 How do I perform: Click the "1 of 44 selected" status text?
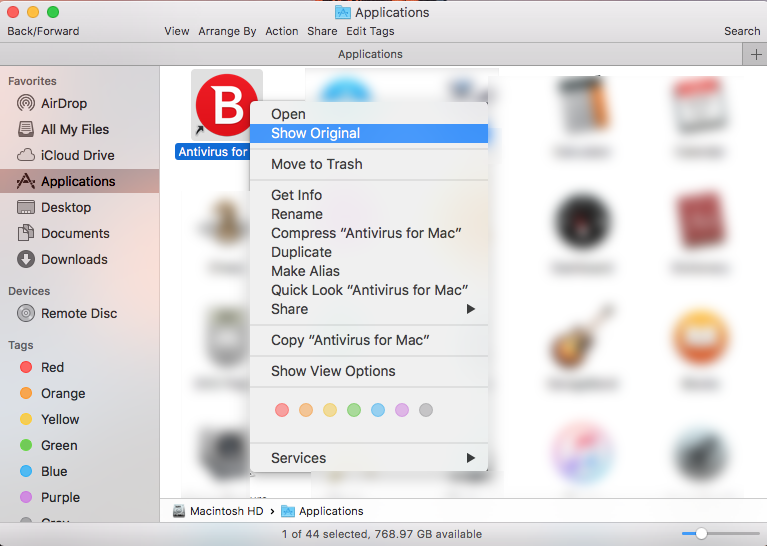(x=382, y=534)
